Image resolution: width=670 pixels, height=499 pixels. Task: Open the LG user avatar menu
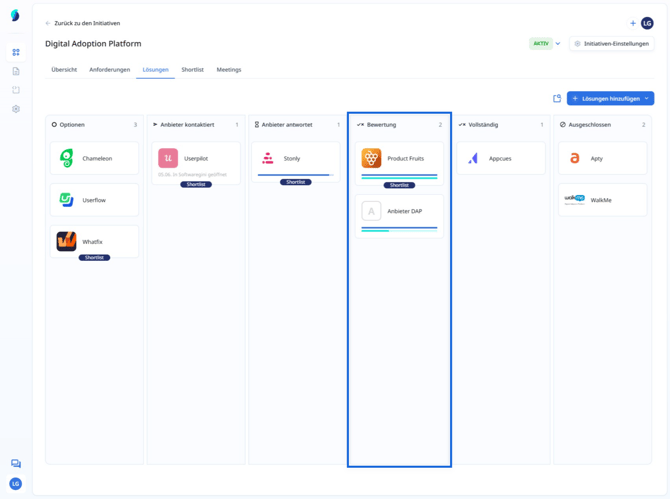click(647, 23)
